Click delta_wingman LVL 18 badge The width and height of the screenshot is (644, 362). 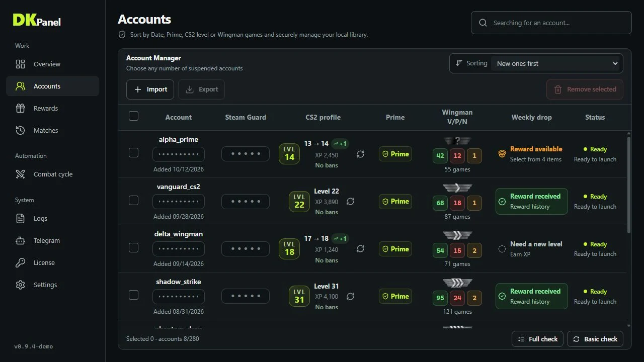coord(289,249)
